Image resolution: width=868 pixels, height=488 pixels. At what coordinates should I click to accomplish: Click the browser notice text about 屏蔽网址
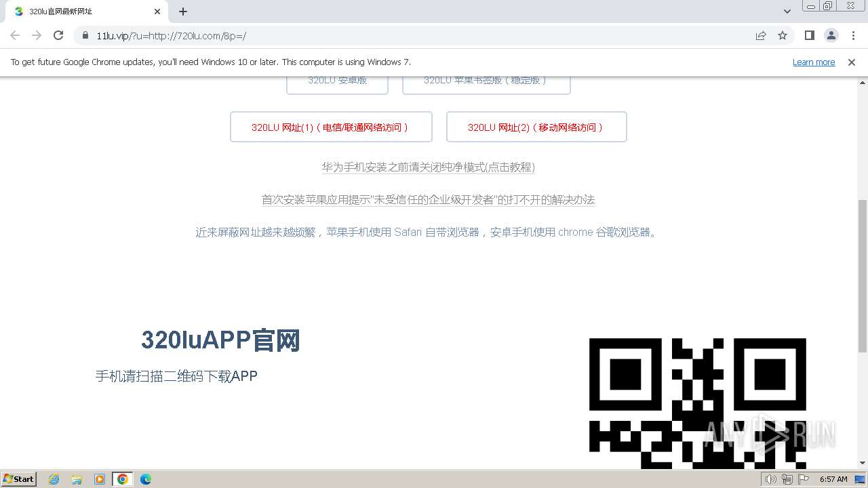(429, 232)
